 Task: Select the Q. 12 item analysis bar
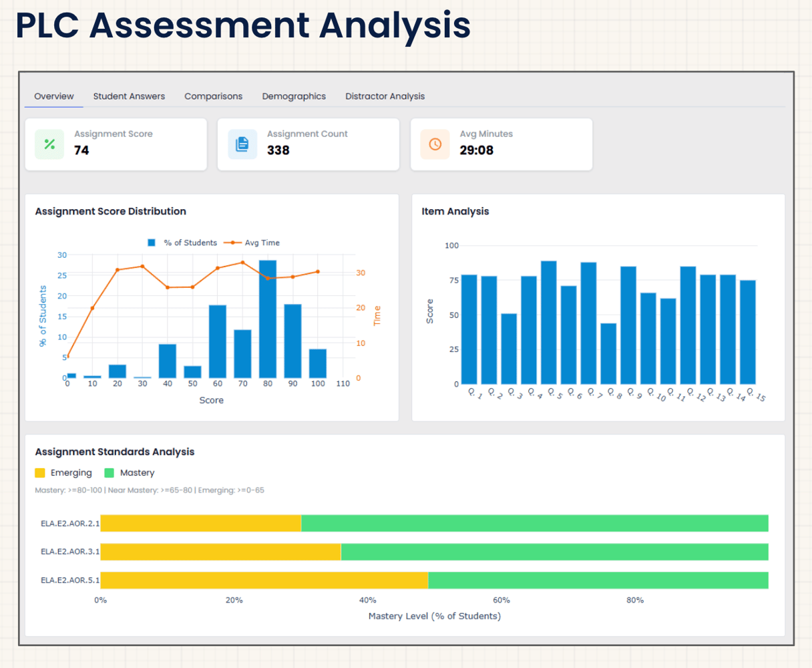point(688,325)
